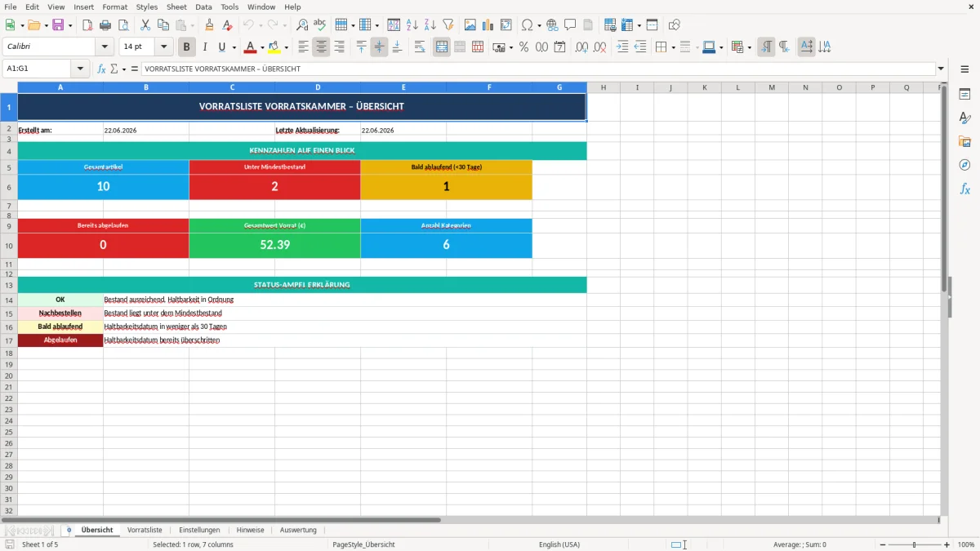Insert an image from toolbar
This screenshot has height=551, width=980.
470,25
